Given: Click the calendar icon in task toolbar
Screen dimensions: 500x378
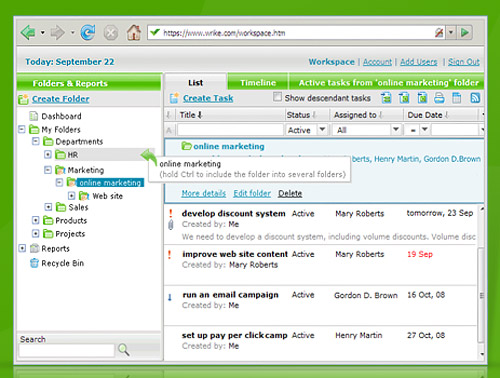Looking at the screenshot, I should (x=457, y=98).
